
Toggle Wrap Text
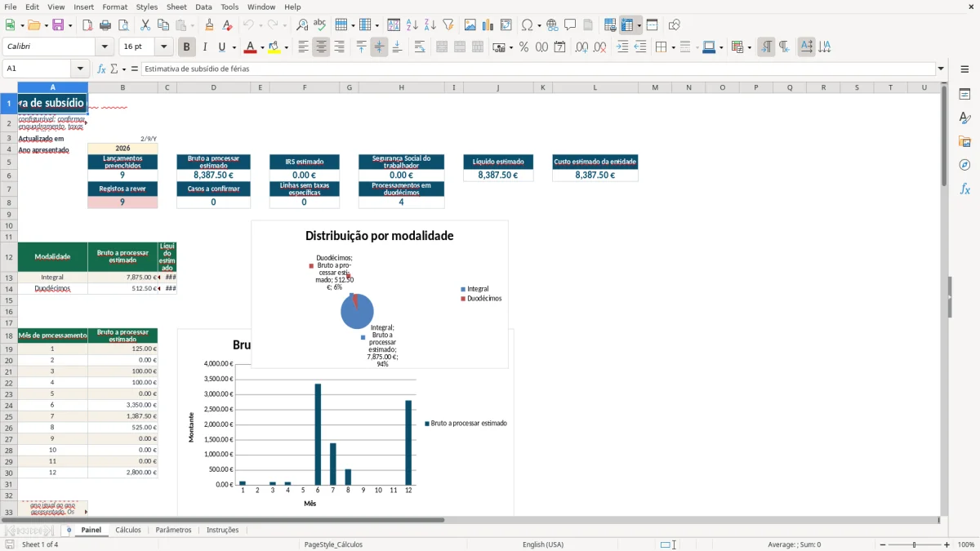click(x=420, y=47)
